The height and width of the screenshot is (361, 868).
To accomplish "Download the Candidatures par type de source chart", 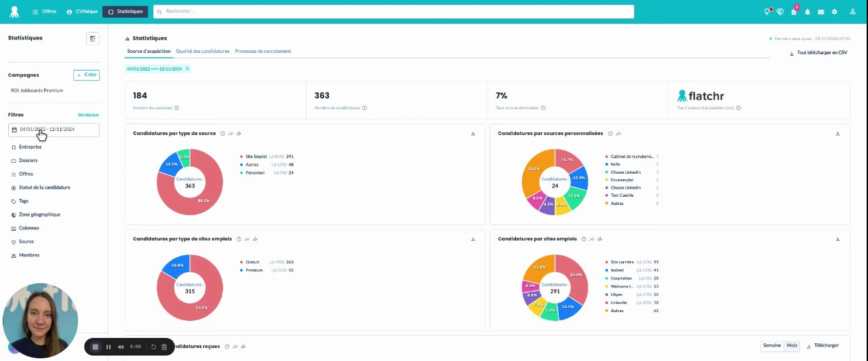I will click(473, 134).
